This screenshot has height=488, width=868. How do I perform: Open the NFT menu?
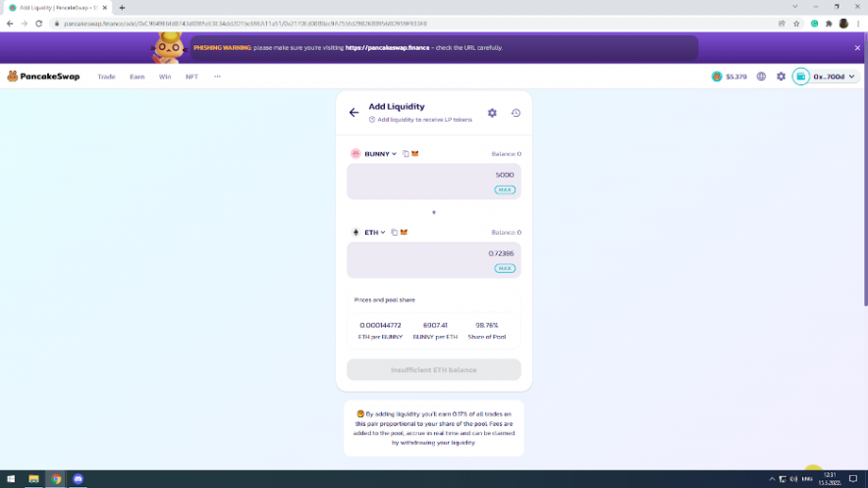[191, 77]
